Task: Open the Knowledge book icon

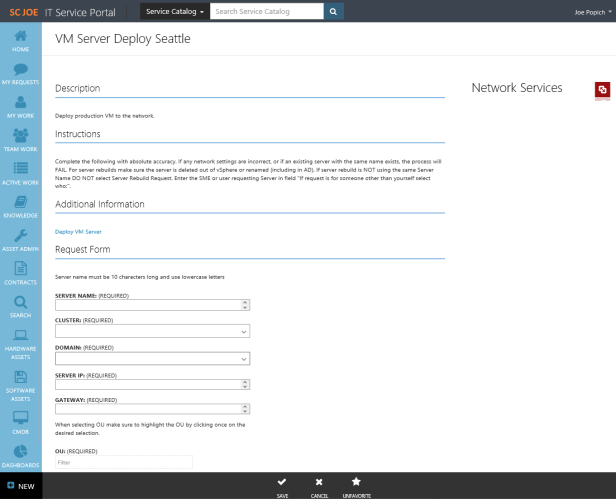Action: pos(20,205)
